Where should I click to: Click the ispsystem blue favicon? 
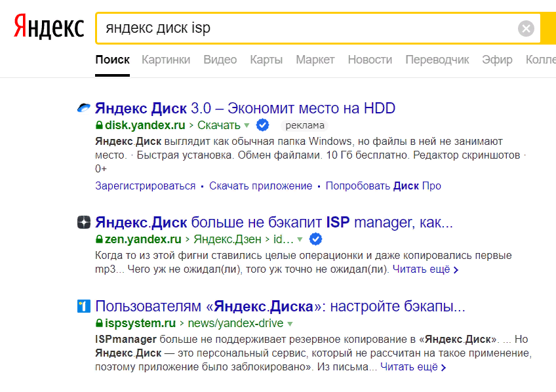tap(84, 306)
